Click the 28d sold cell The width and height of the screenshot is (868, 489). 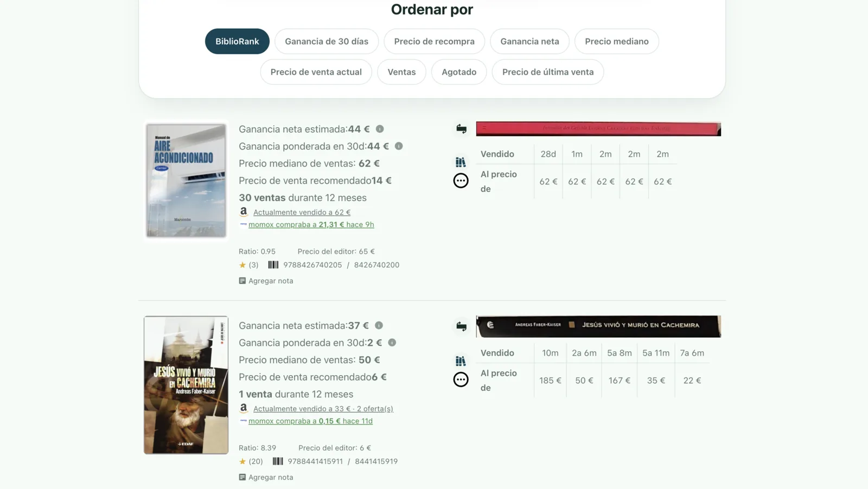[548, 154]
